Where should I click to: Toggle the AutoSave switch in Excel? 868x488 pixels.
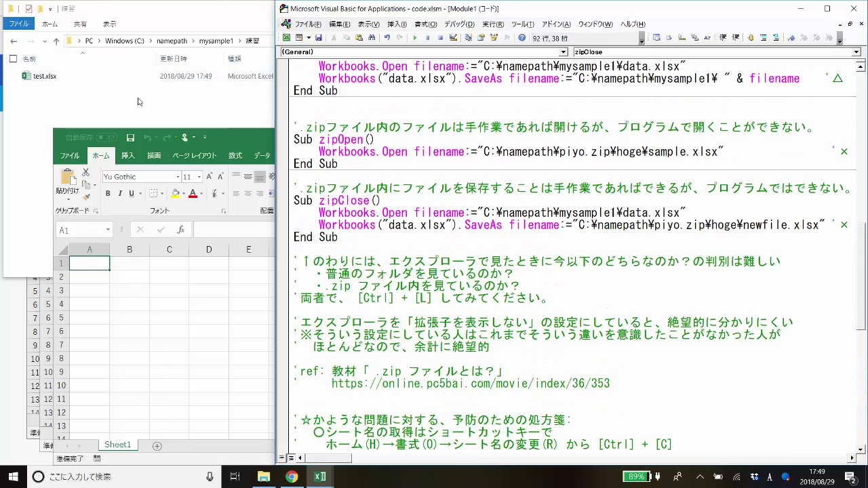108,138
